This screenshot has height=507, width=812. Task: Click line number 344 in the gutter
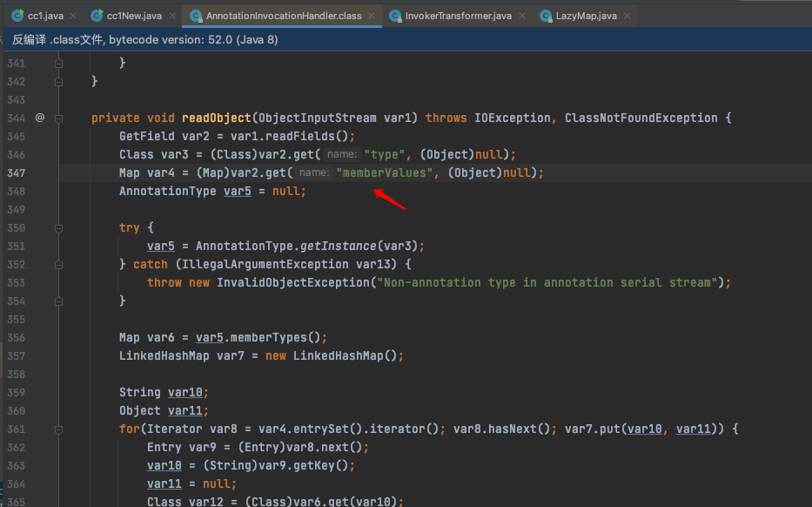(16, 118)
